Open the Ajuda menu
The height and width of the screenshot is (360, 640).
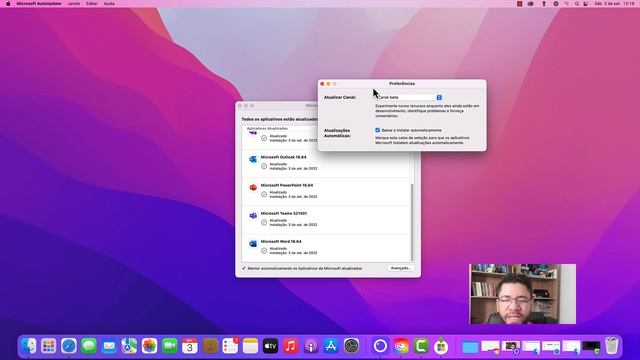click(x=109, y=4)
